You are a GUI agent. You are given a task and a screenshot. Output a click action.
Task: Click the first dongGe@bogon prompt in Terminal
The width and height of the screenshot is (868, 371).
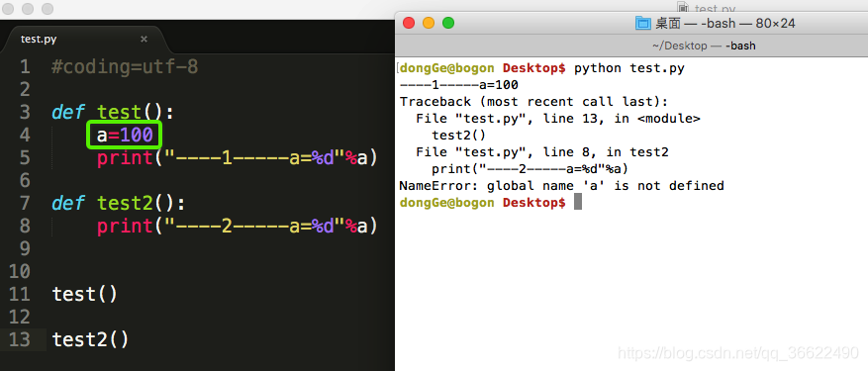click(x=482, y=68)
